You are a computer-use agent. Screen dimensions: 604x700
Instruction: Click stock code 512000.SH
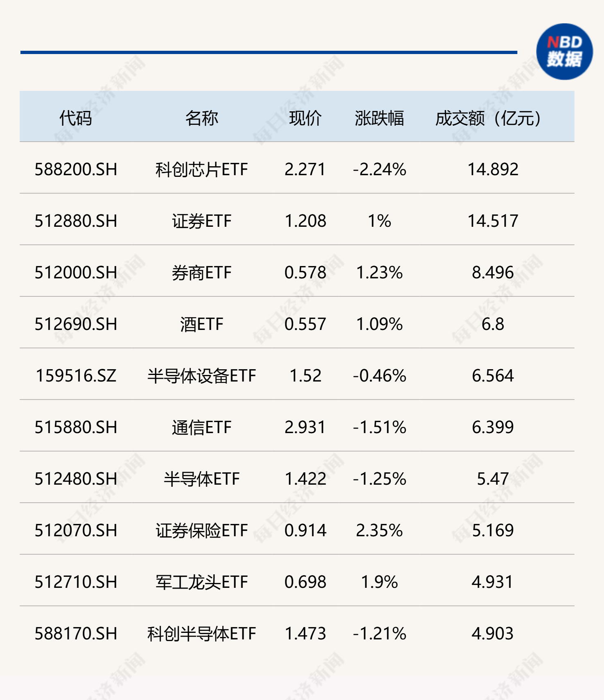[x=76, y=273]
